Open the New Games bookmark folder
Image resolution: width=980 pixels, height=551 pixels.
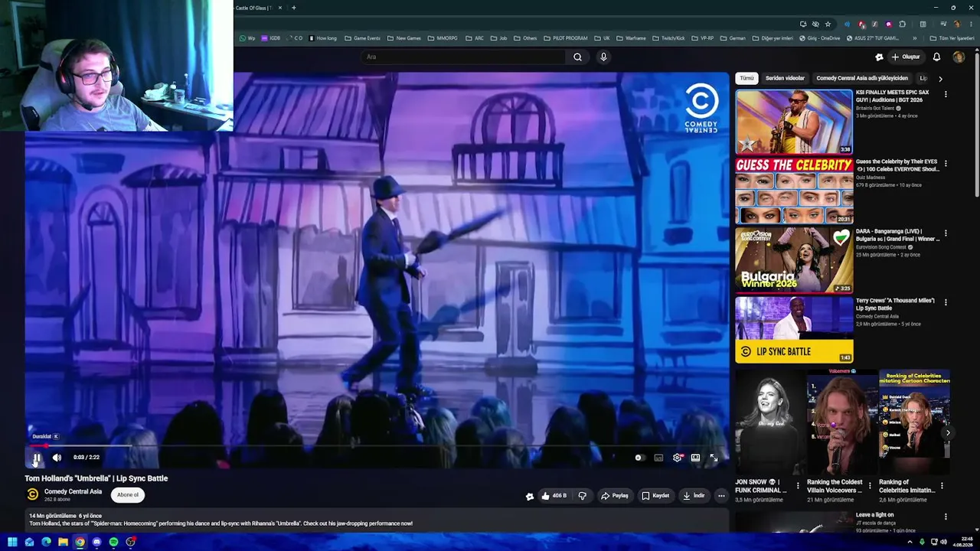tap(403, 38)
